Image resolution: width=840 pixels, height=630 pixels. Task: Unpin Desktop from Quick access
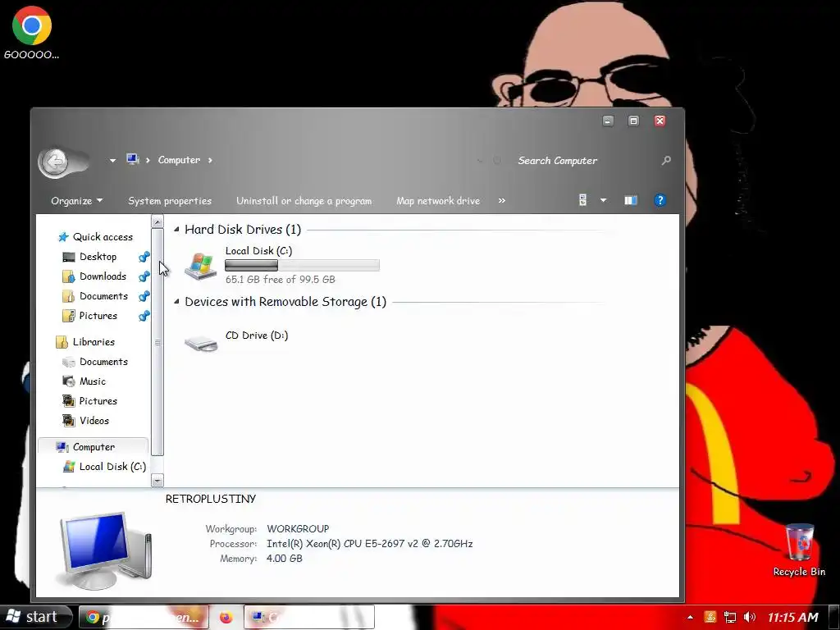(144, 257)
